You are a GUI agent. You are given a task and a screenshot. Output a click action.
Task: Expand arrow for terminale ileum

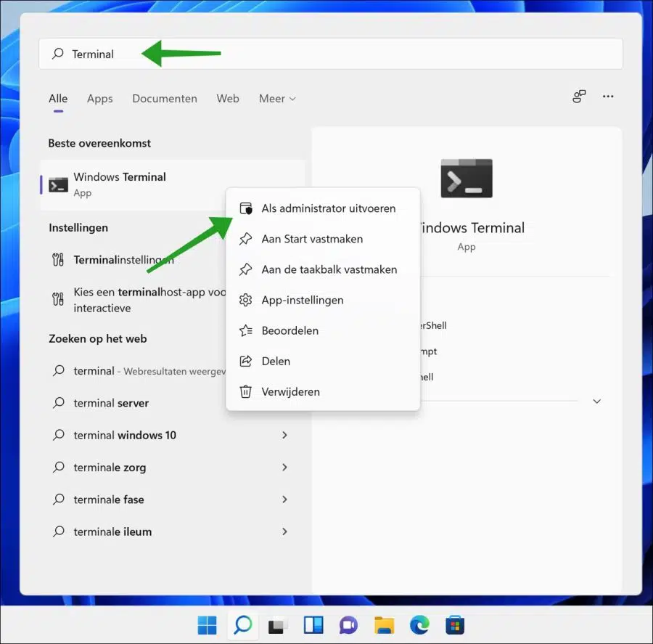click(285, 531)
